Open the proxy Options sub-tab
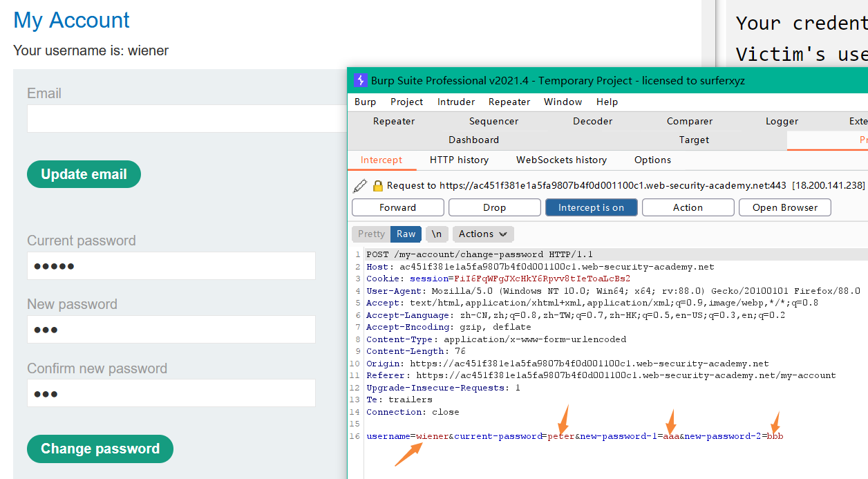The image size is (868, 479). pyautogui.click(x=652, y=160)
